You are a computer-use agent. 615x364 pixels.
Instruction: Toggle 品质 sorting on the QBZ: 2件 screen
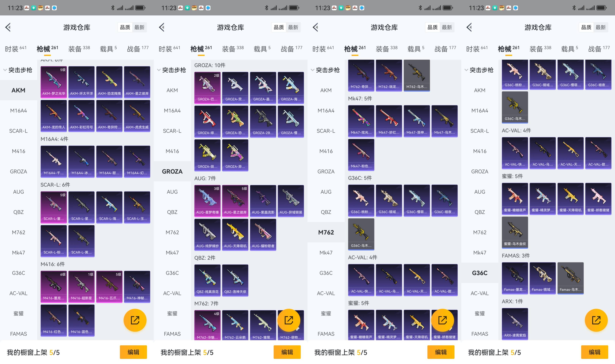[279, 27]
